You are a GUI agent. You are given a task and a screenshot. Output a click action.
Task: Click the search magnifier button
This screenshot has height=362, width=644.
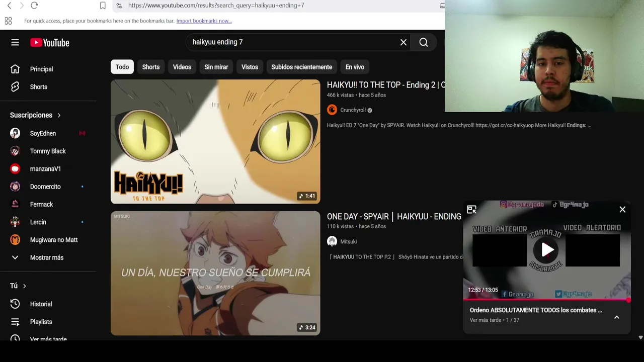(424, 42)
